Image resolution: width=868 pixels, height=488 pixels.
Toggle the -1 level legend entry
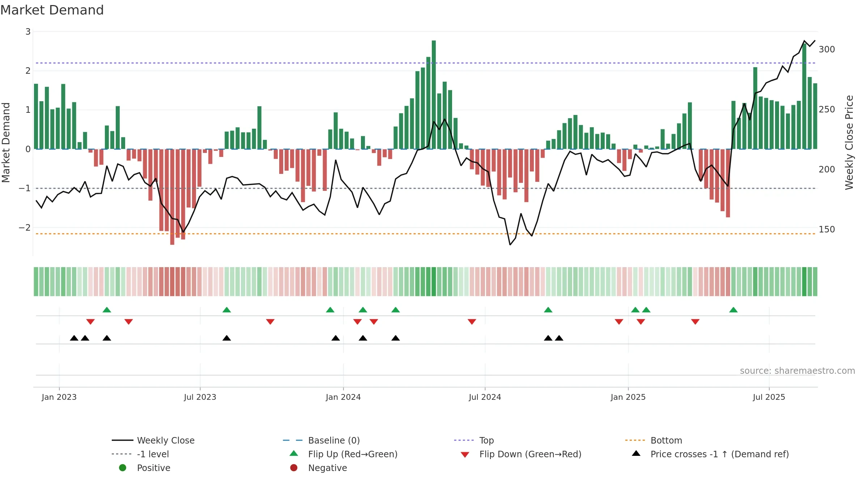click(140, 454)
